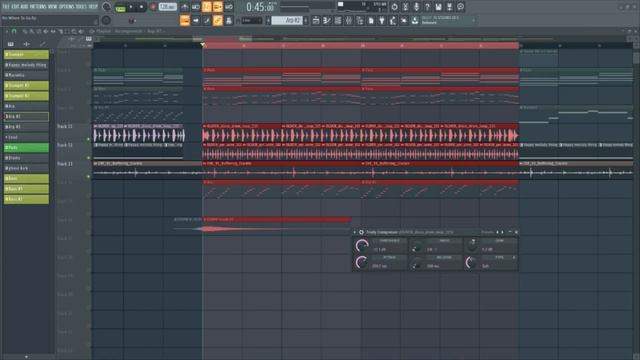
Task: Open the VIEW menu
Action: point(52,7)
